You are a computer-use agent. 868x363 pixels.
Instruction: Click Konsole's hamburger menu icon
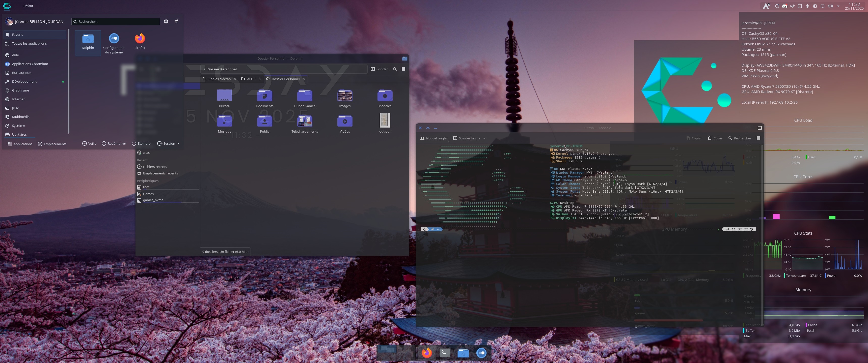758,138
